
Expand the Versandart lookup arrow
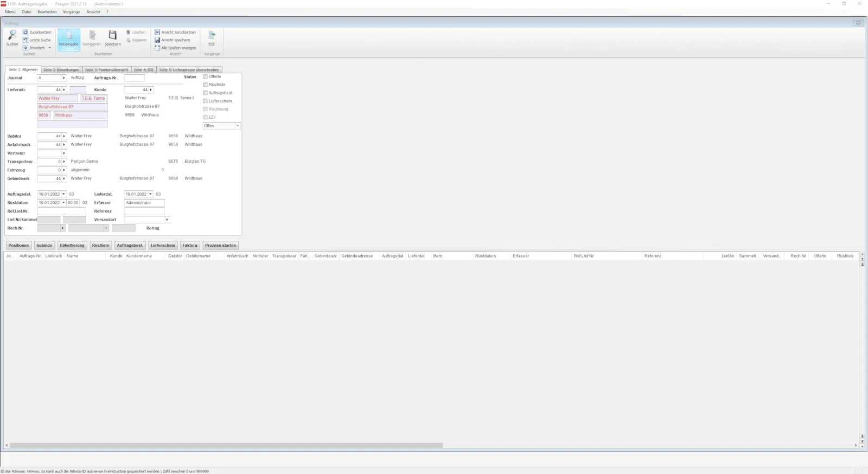pyautogui.click(x=167, y=220)
